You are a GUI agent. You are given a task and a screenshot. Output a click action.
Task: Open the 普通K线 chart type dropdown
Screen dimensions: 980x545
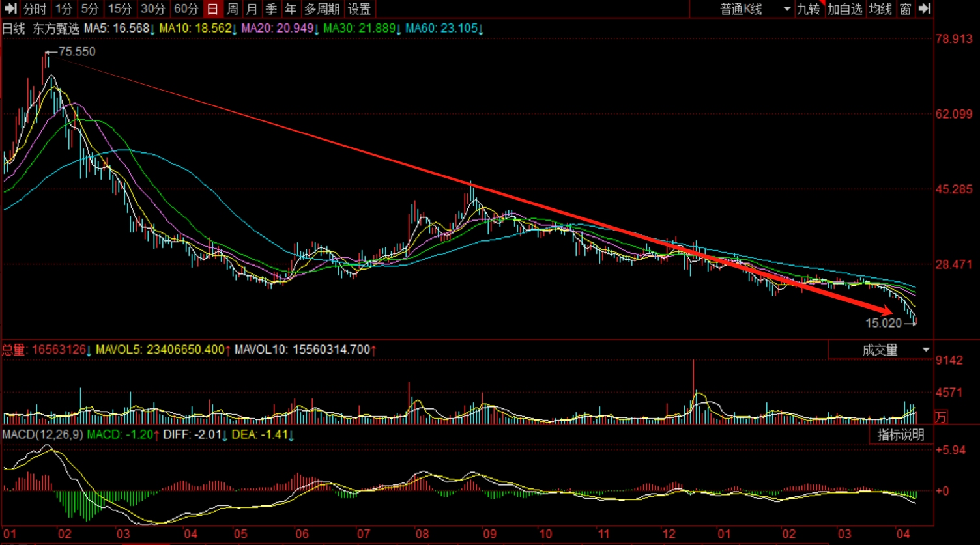[754, 9]
